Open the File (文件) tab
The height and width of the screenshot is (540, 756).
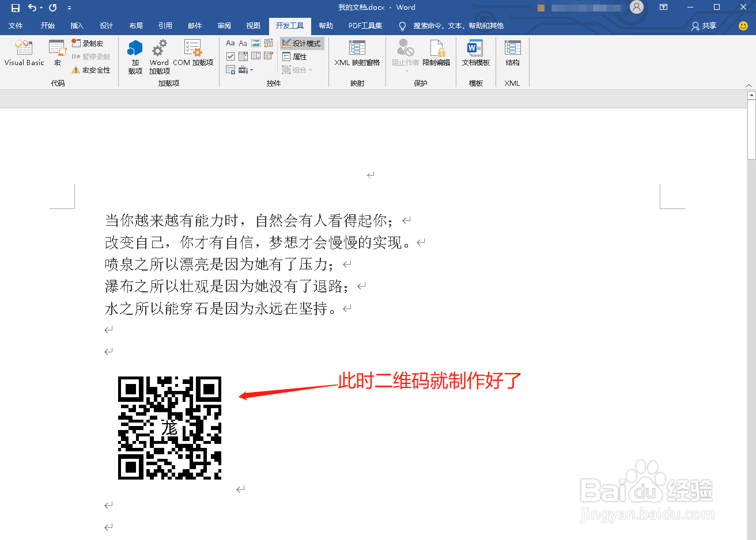click(16, 26)
